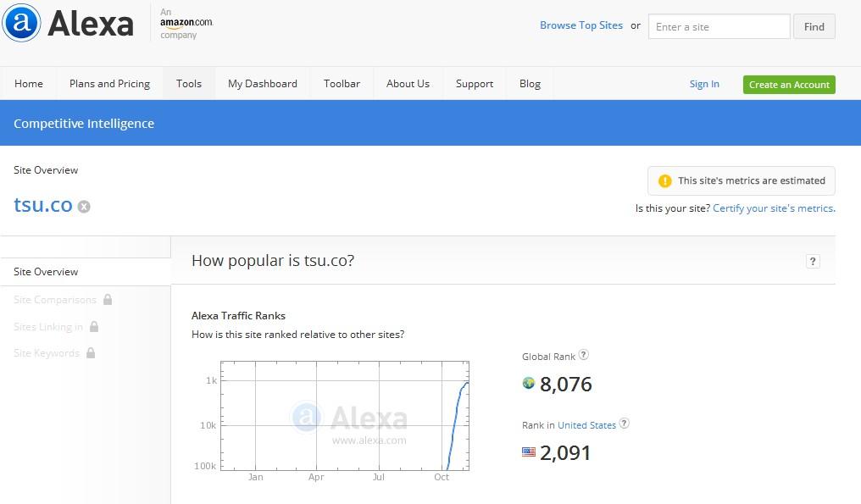The image size is (861, 504).
Task: Click the Find button
Action: (x=814, y=26)
